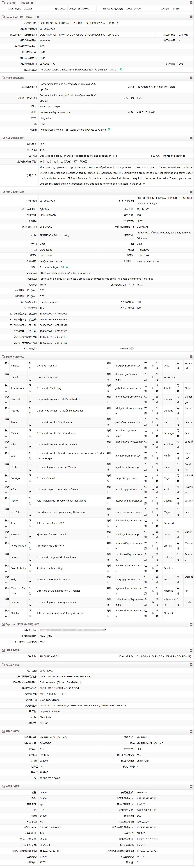The width and height of the screenshot is (194, 868).
Task: Click email jdelfin@pinturasjet.pe
Action: pyautogui.click(x=128, y=534)
